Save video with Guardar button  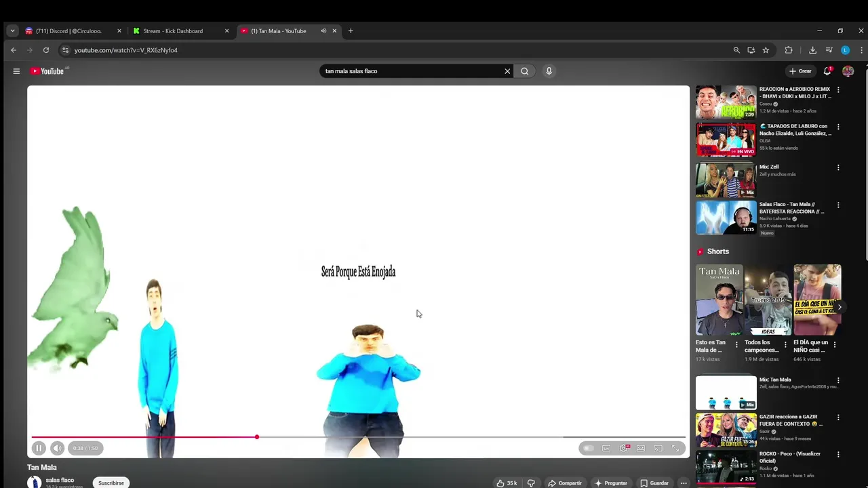click(655, 483)
